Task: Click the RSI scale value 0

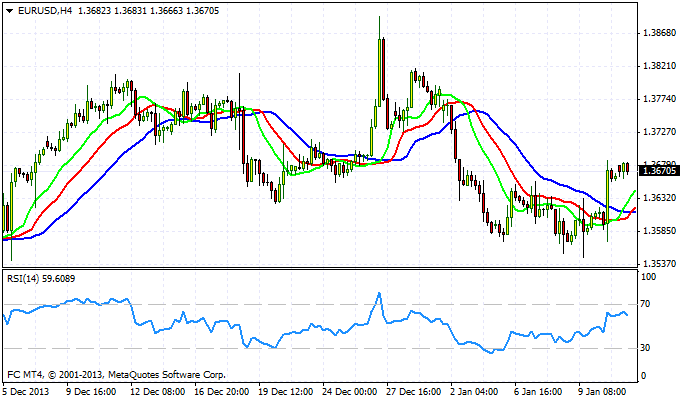Action: 643,376
